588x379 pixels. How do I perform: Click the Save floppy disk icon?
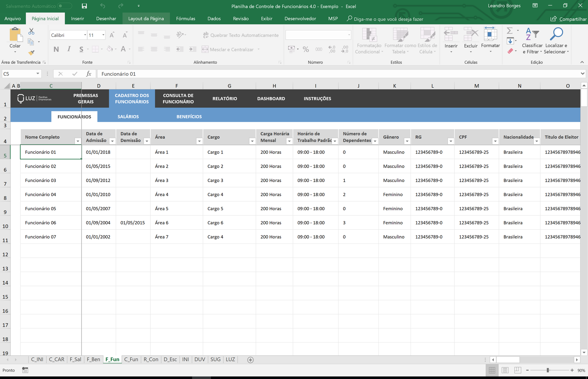click(x=84, y=6)
